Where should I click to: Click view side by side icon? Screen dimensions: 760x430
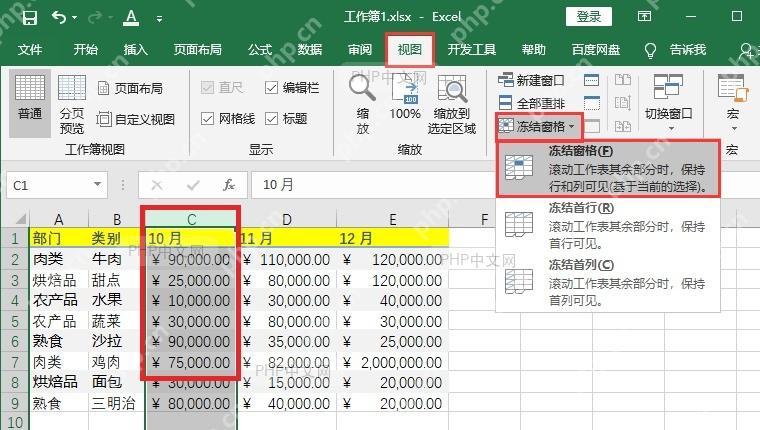(x=623, y=80)
